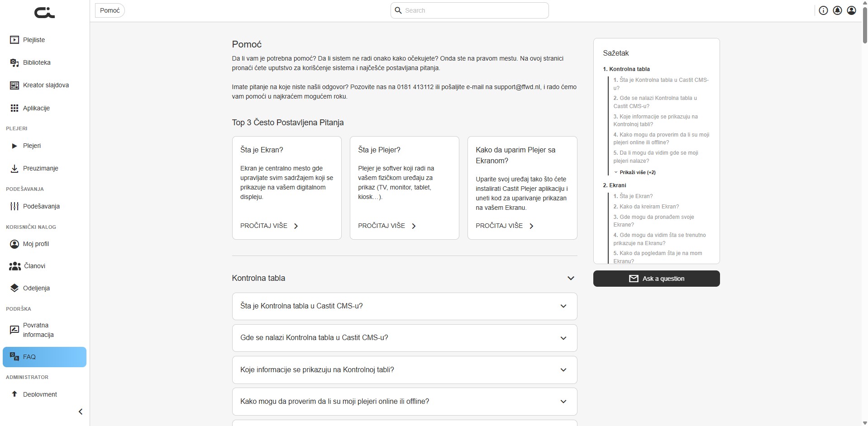Open the Biblioteka sidebar icon
This screenshot has height=426, width=868.
point(14,62)
